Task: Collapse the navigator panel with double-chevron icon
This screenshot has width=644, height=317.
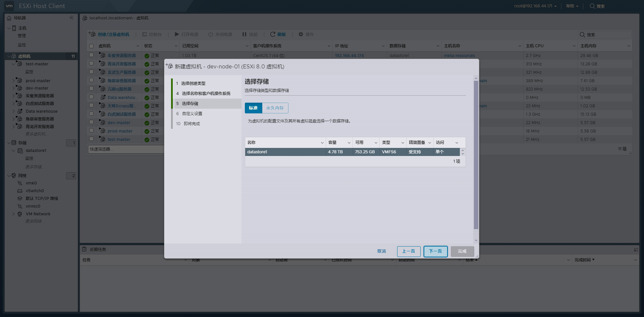Action: [x=71, y=17]
